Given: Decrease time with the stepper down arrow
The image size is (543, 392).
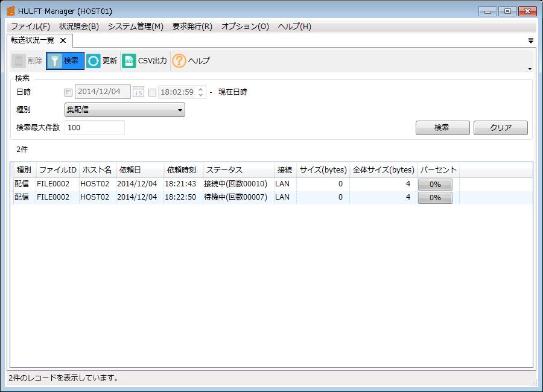Looking at the screenshot, I should [x=200, y=95].
